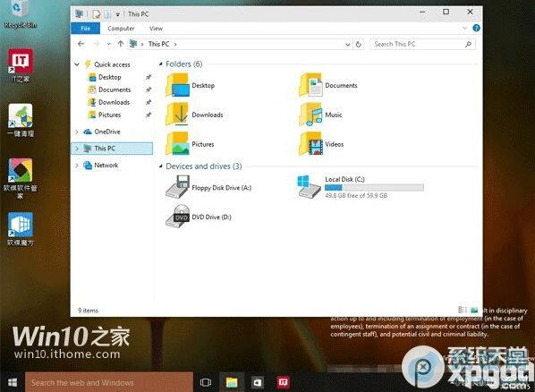This screenshot has width=535, height=392.
Task: Open the Documents folder icon in Folders
Action: (310, 85)
